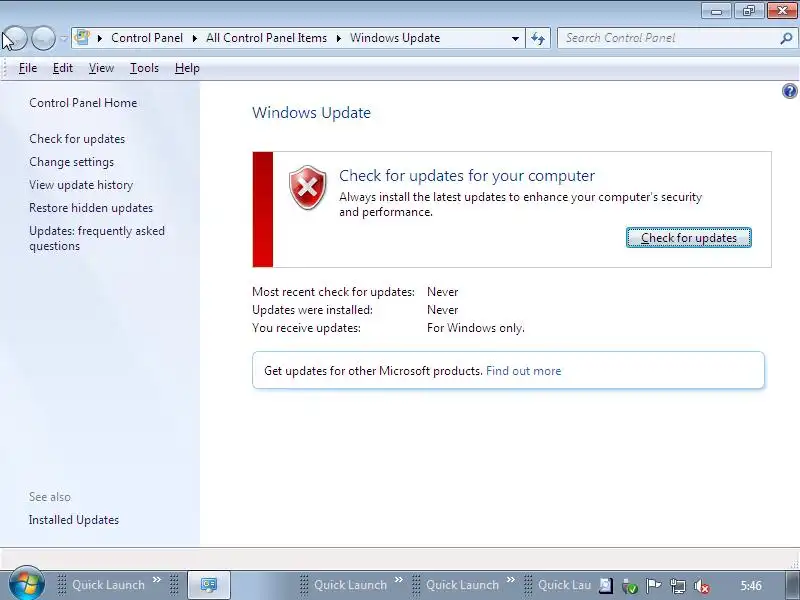Open Updates: frequently asked questions
800x600 pixels.
click(x=97, y=238)
